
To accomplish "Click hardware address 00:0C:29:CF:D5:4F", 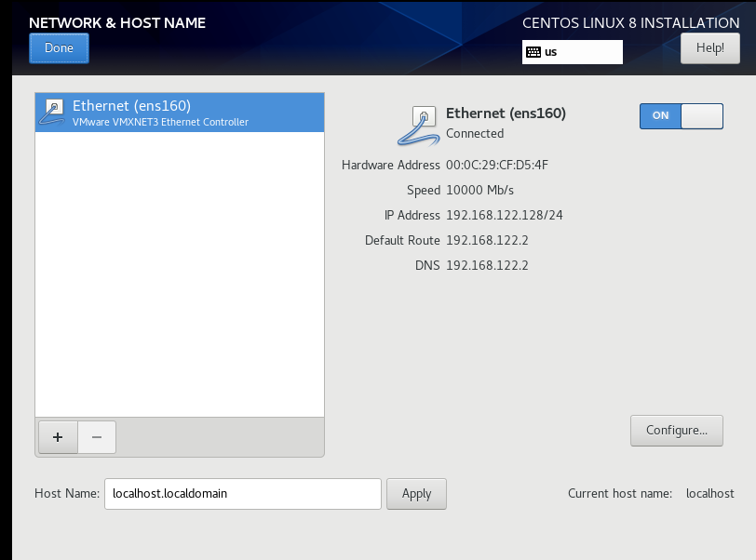I will click(497, 165).
